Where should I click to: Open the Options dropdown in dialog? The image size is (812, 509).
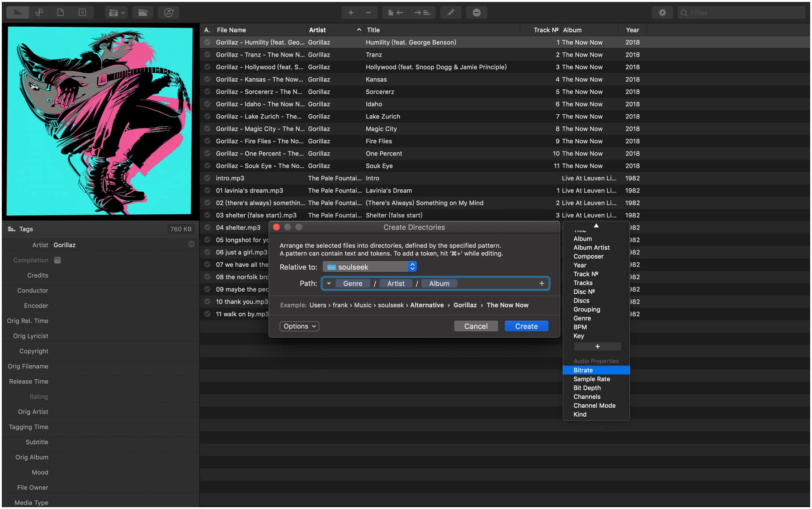(x=299, y=326)
